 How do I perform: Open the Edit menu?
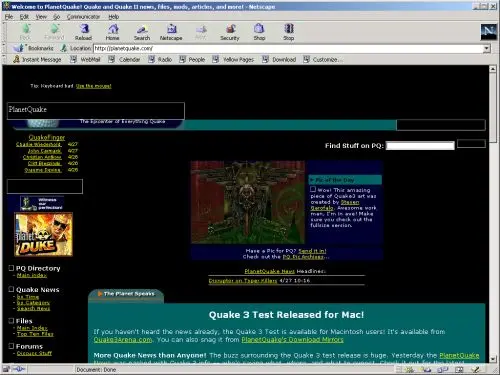(24, 17)
